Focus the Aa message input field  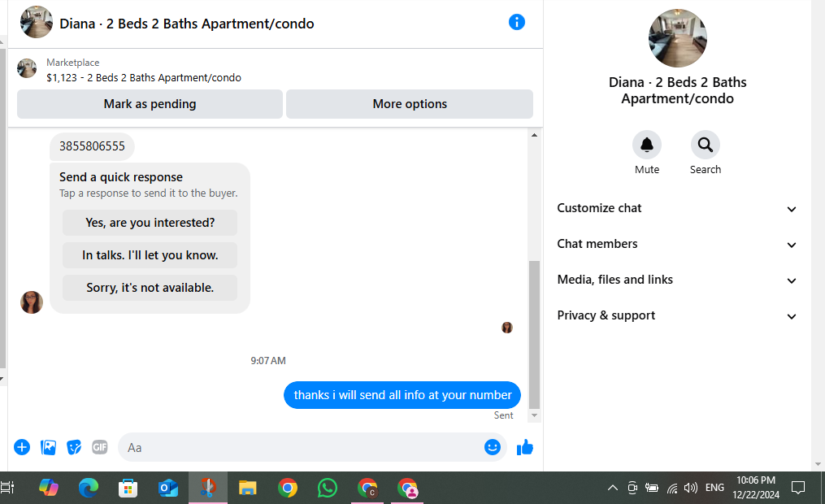tap(300, 448)
